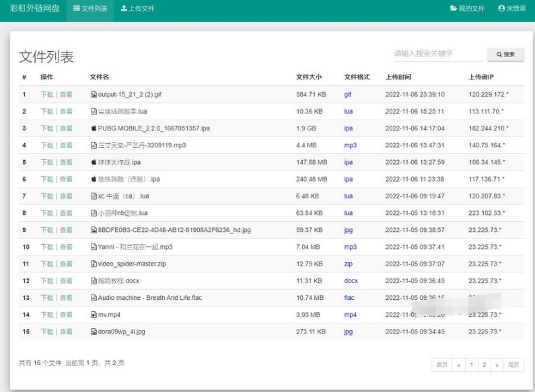Click the Apple icon beside 地铁跑酷 ipa
Screen dimensions: 535x392
(x=94, y=179)
